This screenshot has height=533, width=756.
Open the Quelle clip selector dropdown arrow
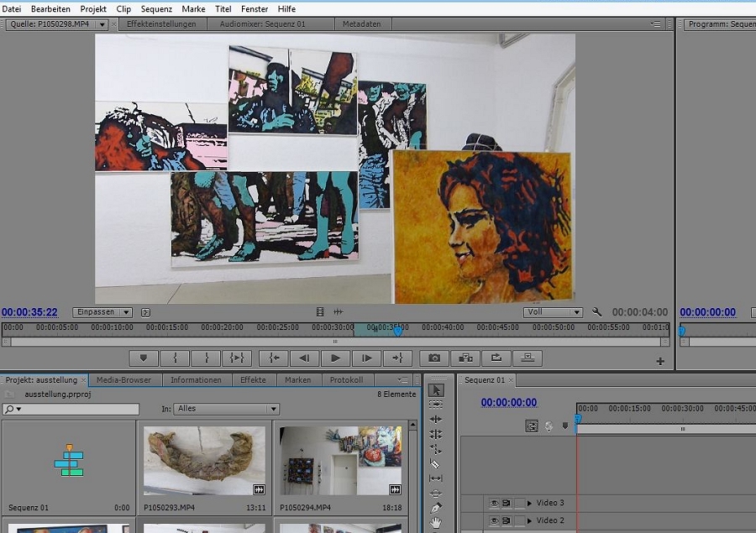pos(102,24)
